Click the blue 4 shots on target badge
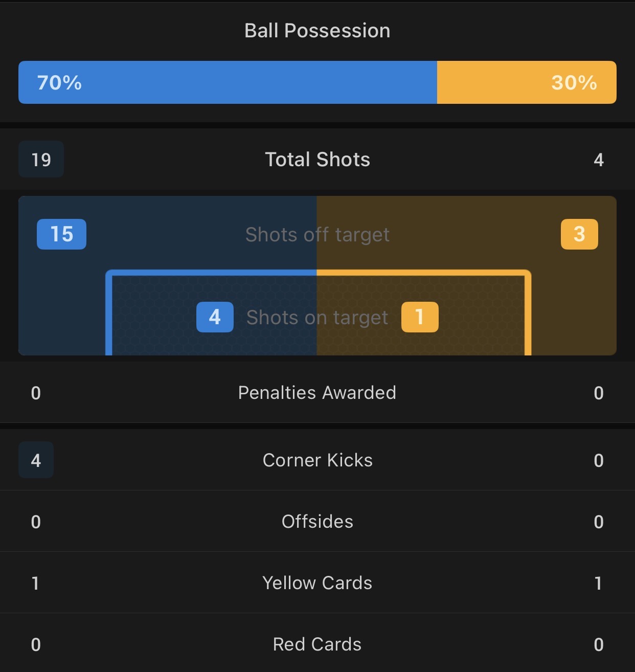Image resolution: width=635 pixels, height=672 pixels. pos(215,317)
